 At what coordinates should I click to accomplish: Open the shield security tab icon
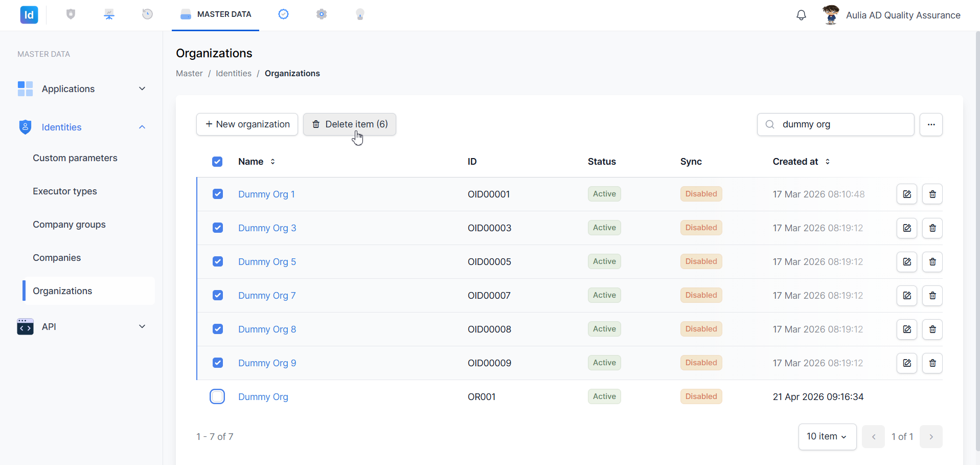point(71,14)
